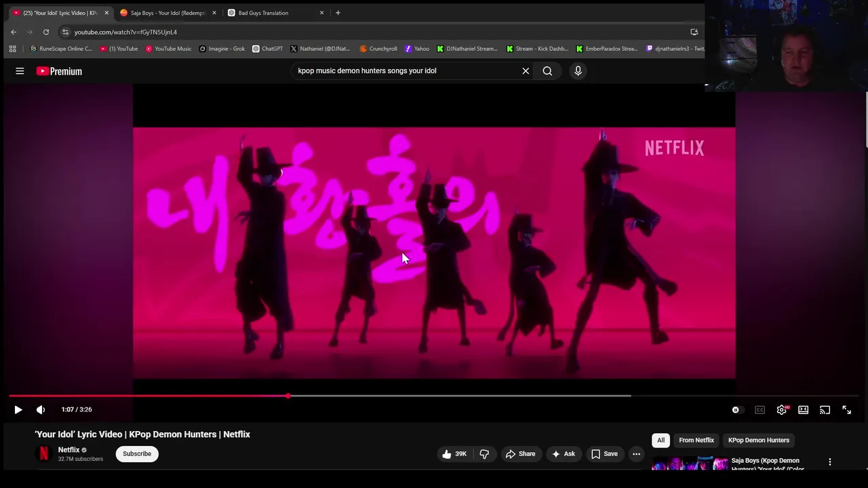Like the video with 39K likes
The image size is (868, 488).
(x=454, y=454)
